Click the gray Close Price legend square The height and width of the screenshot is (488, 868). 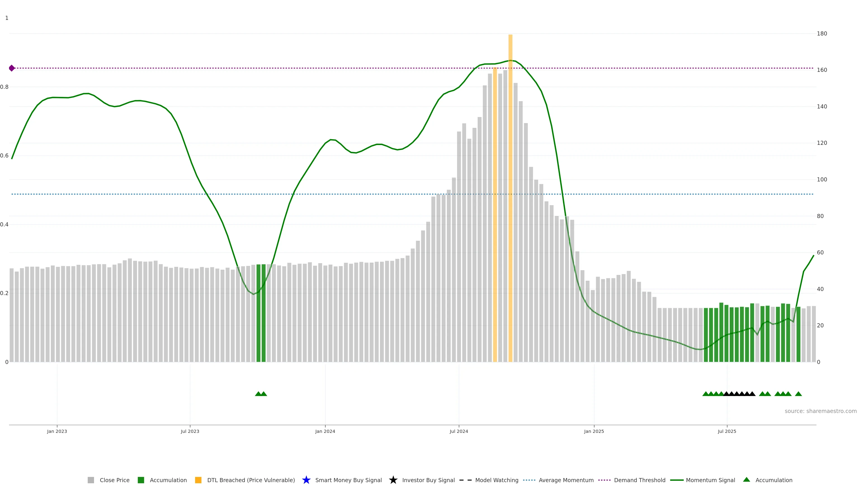coord(91,480)
